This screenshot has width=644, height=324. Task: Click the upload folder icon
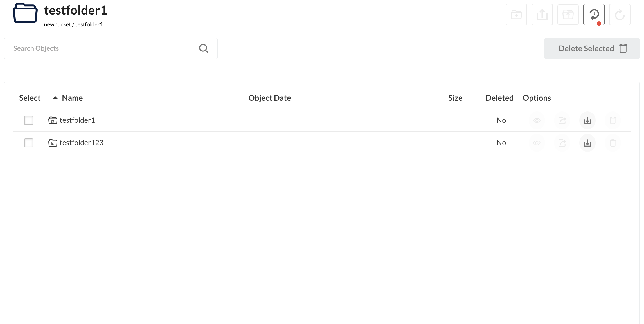click(568, 15)
